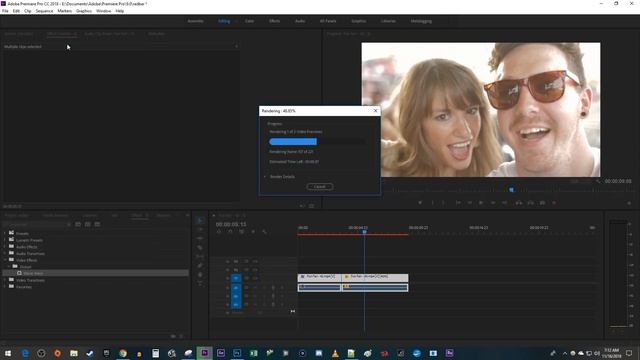Expand the Render Details section
This screenshot has height=360, width=640.
[x=265, y=177]
